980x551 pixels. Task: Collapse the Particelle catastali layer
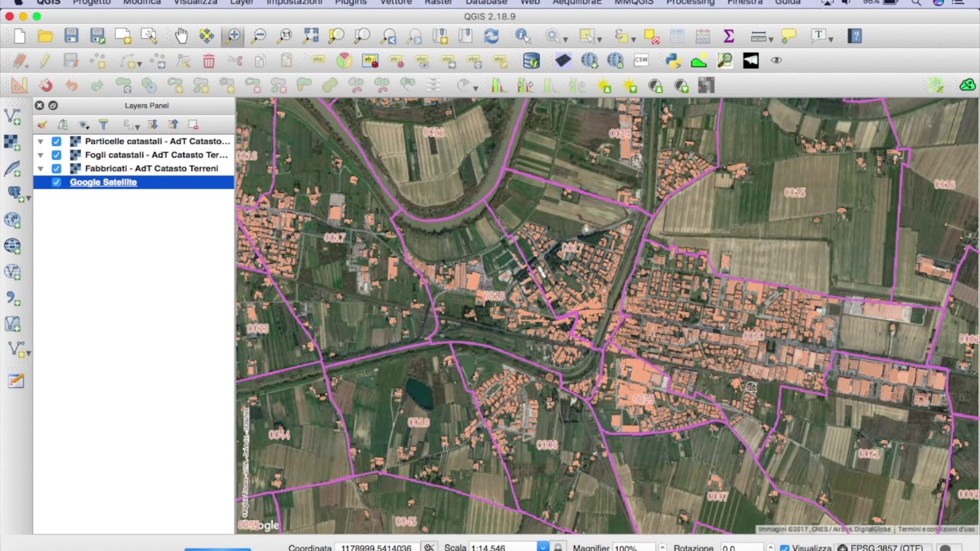(x=41, y=142)
